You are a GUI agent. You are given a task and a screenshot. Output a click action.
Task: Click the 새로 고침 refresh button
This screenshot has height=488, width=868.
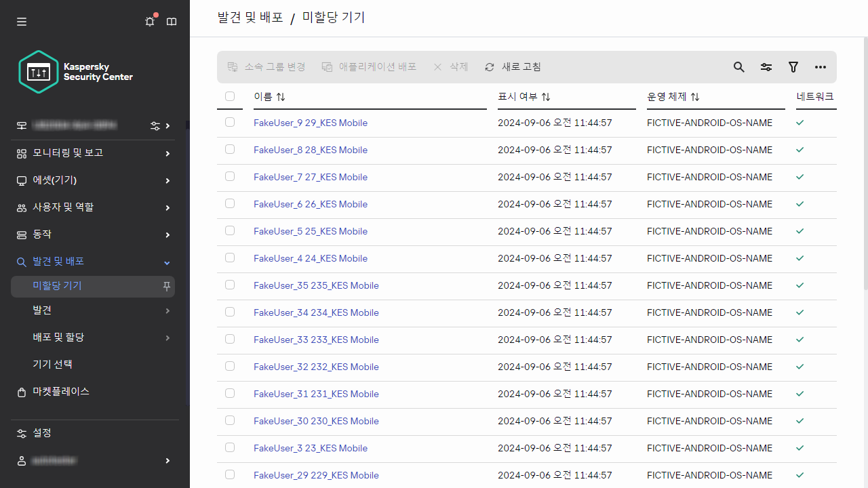pyautogui.click(x=513, y=67)
